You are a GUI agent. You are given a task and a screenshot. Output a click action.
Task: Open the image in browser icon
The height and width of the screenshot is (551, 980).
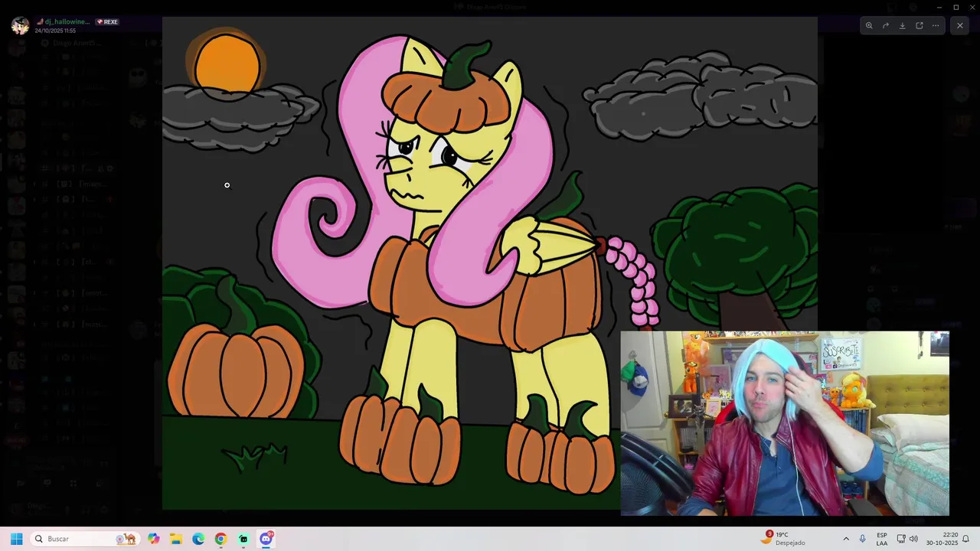(x=920, y=25)
